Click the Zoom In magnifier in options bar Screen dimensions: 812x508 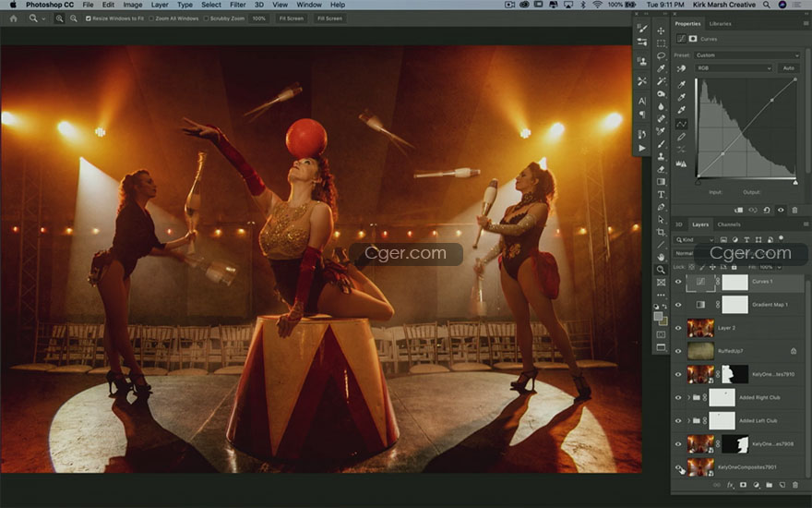tap(60, 18)
